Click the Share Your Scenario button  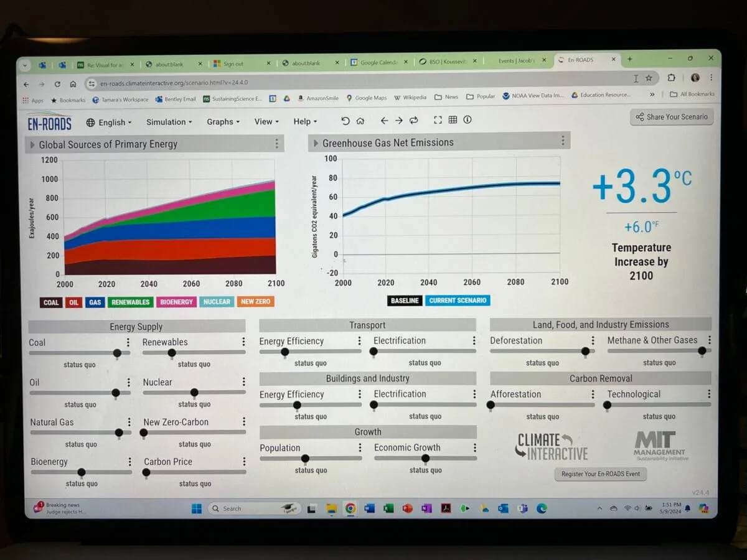672,117
